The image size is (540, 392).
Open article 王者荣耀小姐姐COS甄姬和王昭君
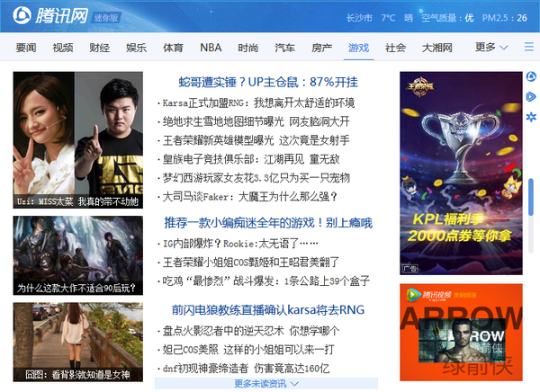coord(251,263)
